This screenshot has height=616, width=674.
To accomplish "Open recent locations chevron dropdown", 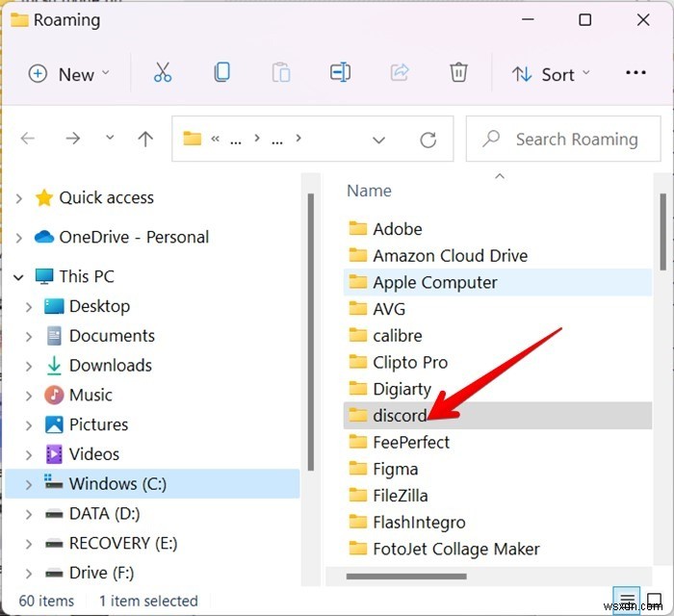I will click(110, 138).
